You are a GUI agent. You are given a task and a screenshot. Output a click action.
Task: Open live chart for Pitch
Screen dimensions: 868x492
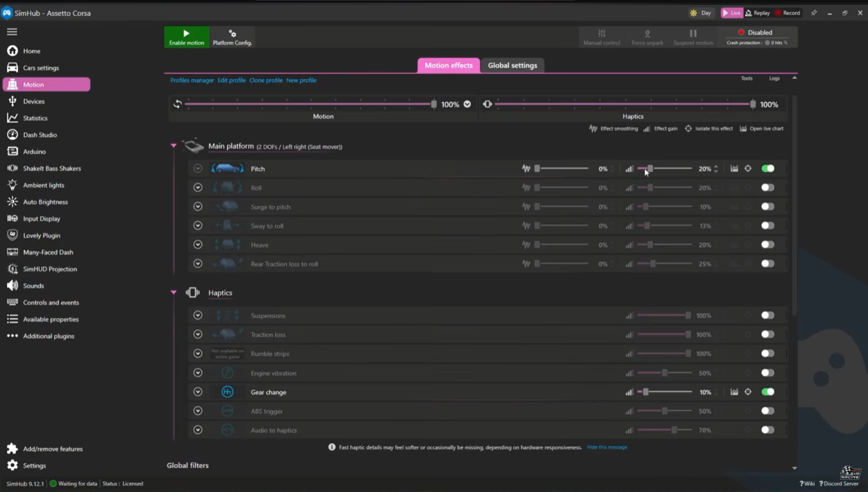pyautogui.click(x=734, y=168)
